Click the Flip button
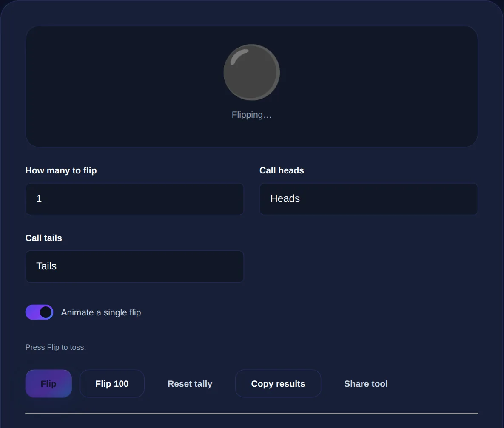The width and height of the screenshot is (504, 428). (x=48, y=384)
